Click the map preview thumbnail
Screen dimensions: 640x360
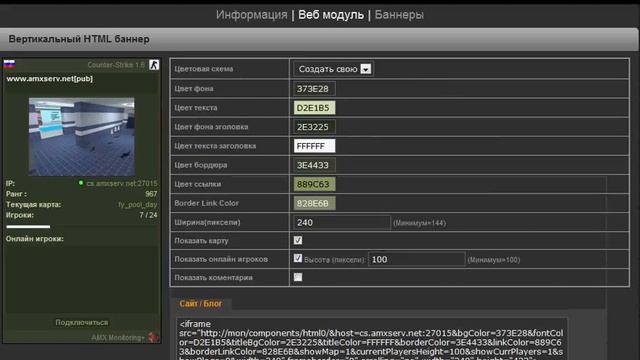tap(82, 137)
